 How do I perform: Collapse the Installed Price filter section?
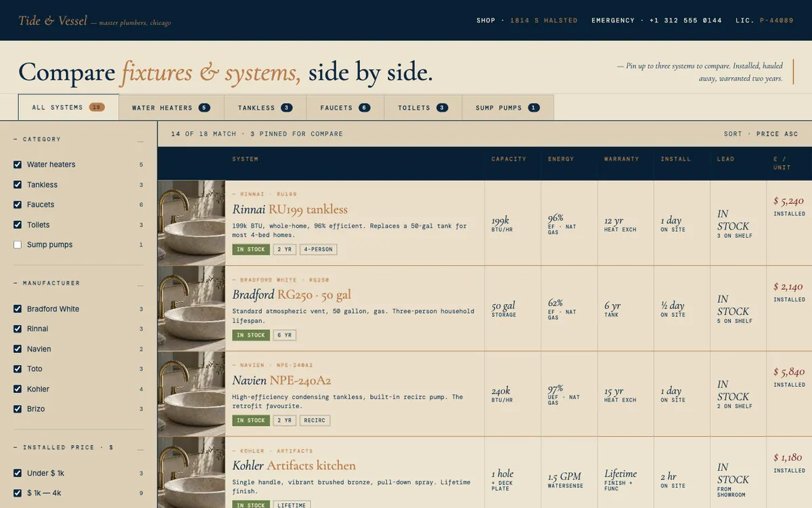140,448
